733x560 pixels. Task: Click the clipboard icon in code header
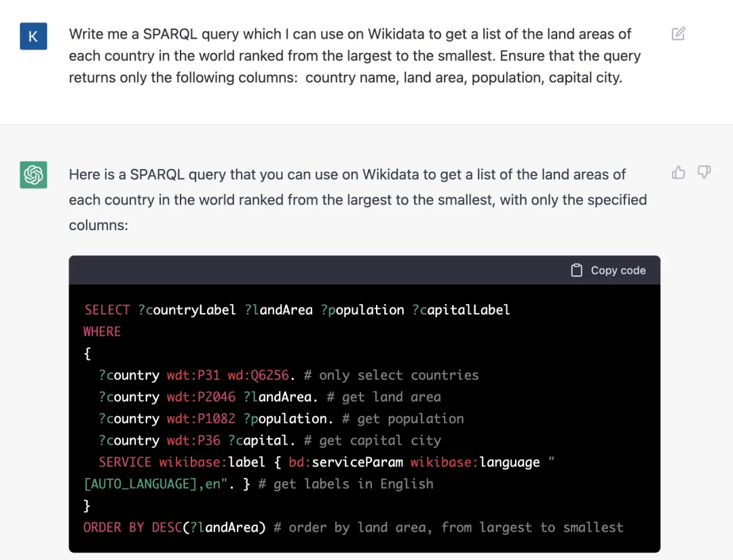(x=576, y=270)
